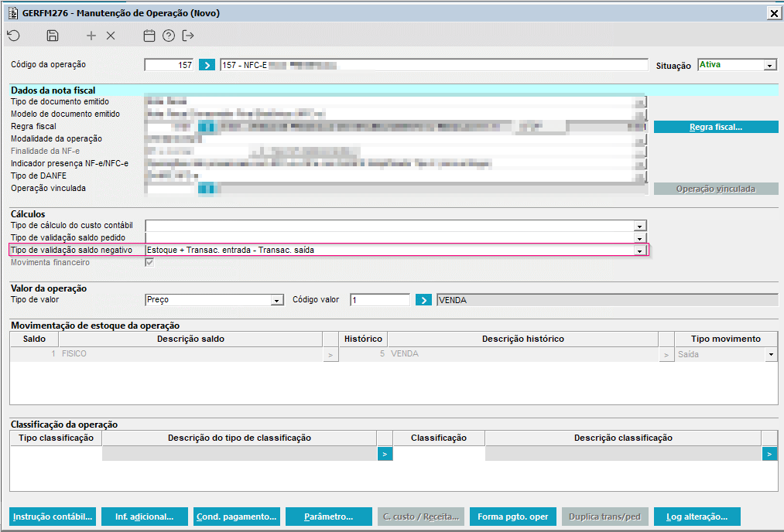Click the empty Classificação cell
The height and width of the screenshot is (532, 784).
click(439, 454)
